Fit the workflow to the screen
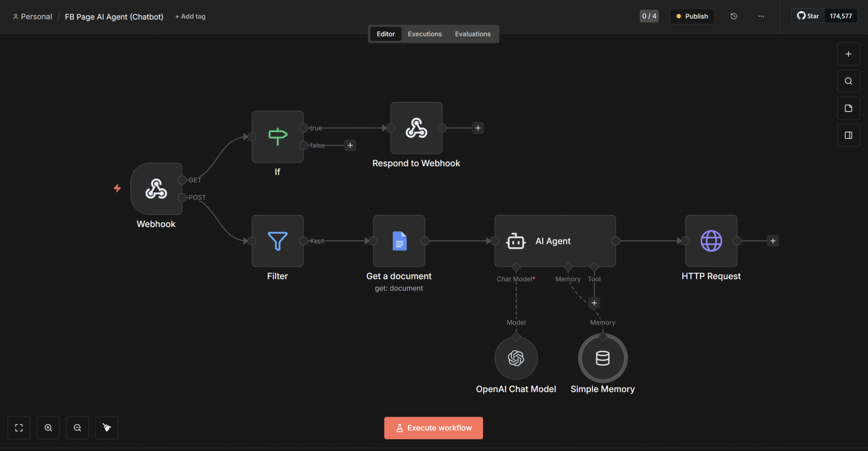Screen dimensions: 868x451 coord(19,428)
